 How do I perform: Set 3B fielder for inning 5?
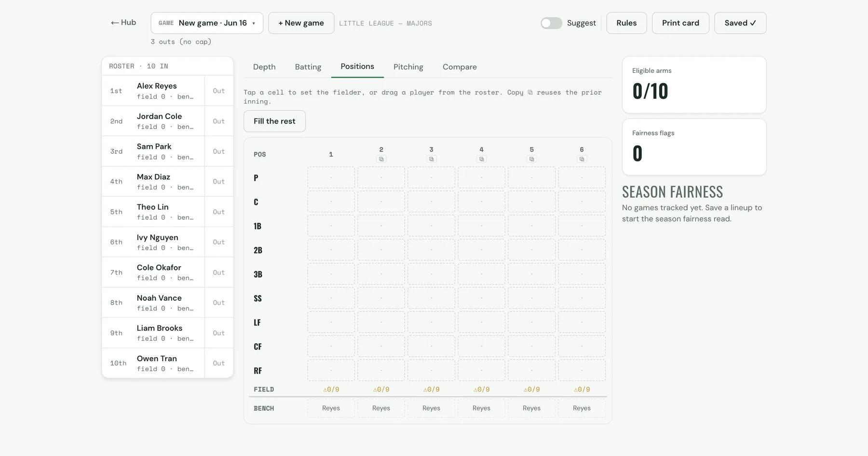click(x=531, y=274)
